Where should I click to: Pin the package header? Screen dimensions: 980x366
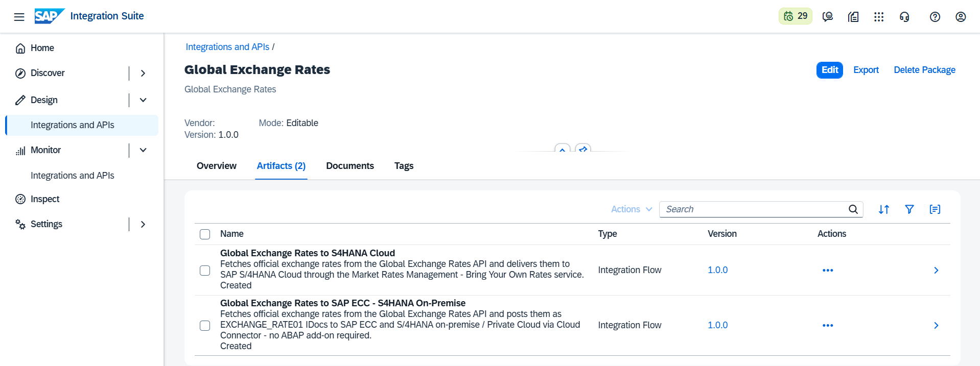pyautogui.click(x=583, y=149)
